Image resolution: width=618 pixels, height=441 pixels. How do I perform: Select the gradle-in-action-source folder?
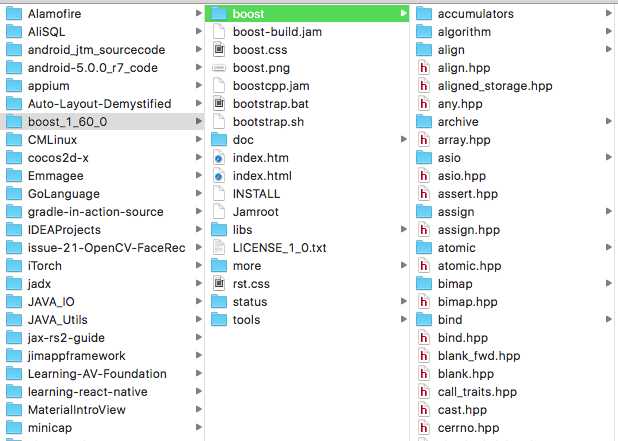102,212
